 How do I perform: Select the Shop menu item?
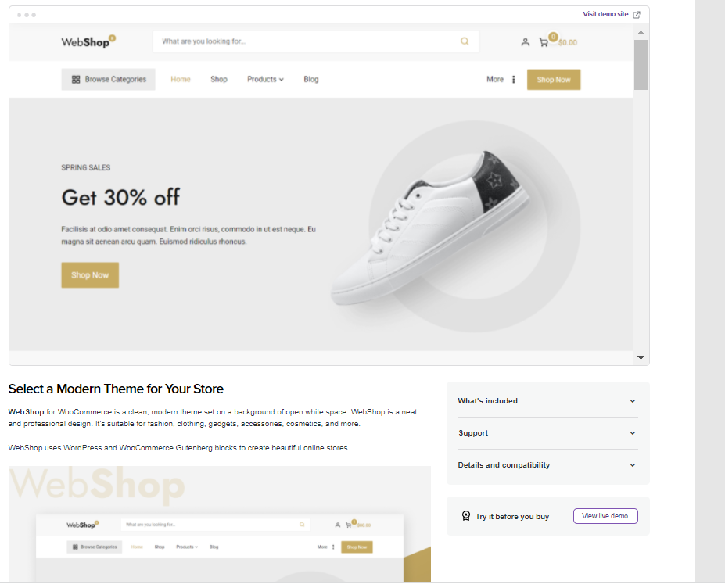(x=219, y=80)
